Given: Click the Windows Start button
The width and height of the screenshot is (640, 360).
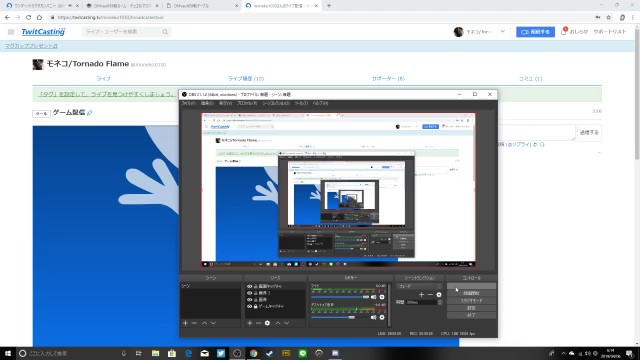Looking at the screenshot, I should click(x=8, y=353).
